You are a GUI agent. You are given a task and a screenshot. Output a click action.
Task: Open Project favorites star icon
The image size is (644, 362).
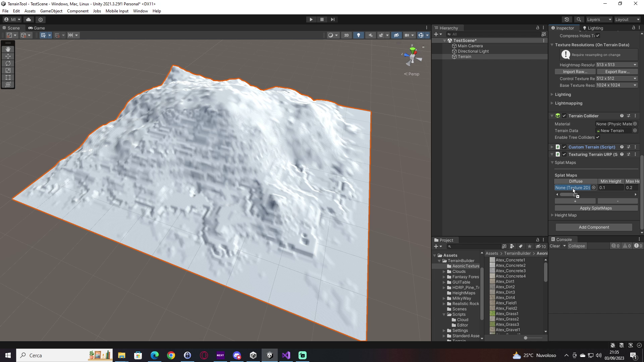tap(530, 246)
